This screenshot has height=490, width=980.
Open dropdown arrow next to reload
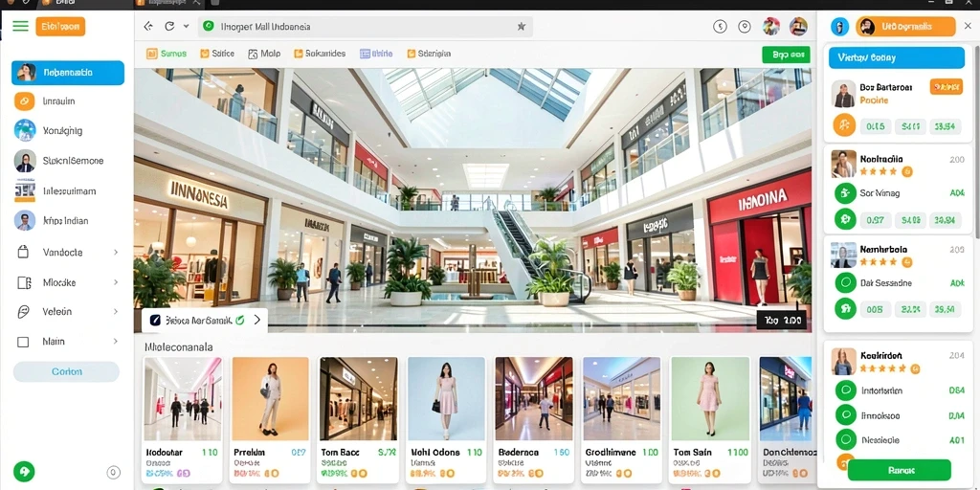tap(186, 26)
